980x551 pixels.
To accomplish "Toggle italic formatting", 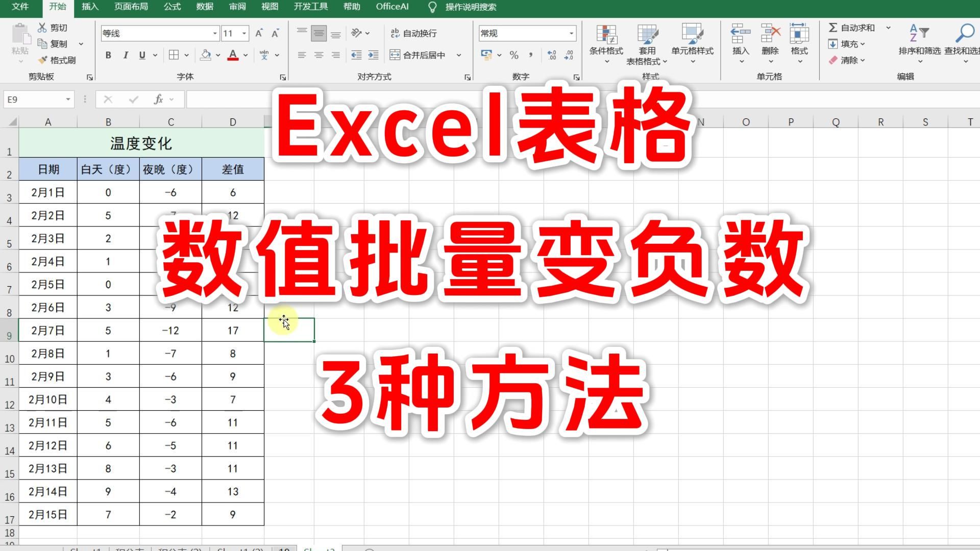I will pos(125,55).
